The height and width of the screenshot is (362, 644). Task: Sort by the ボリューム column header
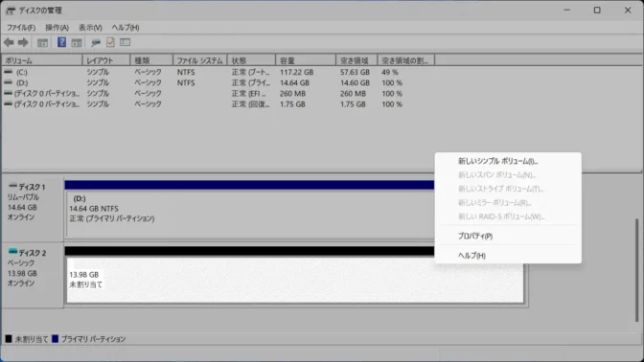click(42, 60)
